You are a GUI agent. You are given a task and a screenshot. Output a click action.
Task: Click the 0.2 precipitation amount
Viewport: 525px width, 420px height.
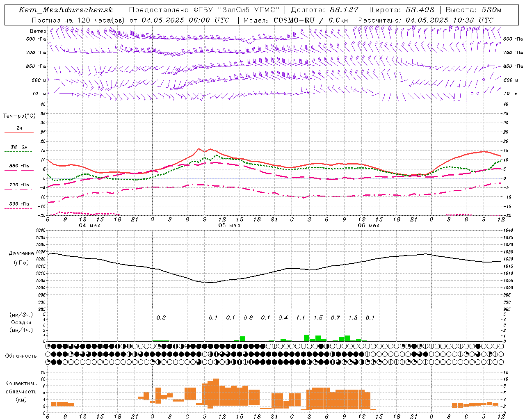pos(161,317)
